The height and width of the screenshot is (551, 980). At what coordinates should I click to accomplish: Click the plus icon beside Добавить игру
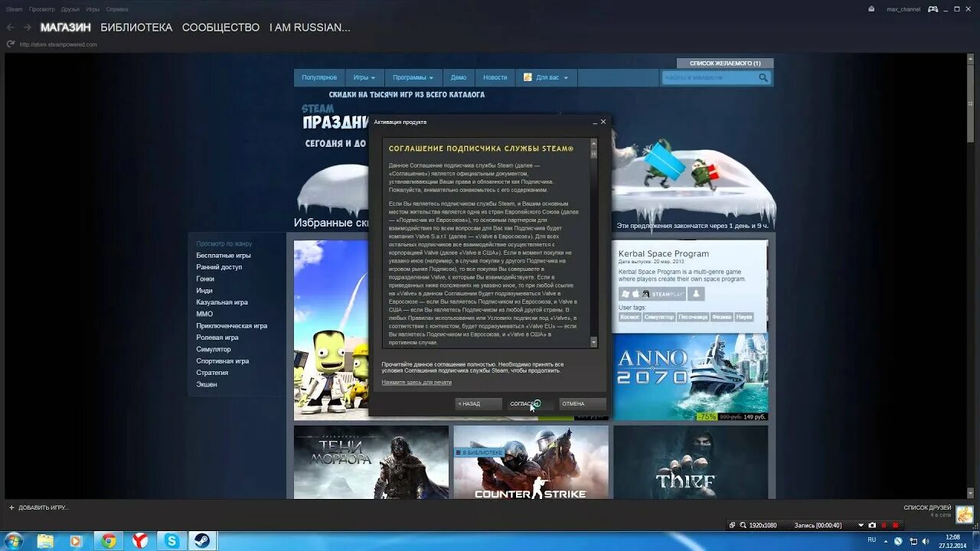pyautogui.click(x=11, y=507)
